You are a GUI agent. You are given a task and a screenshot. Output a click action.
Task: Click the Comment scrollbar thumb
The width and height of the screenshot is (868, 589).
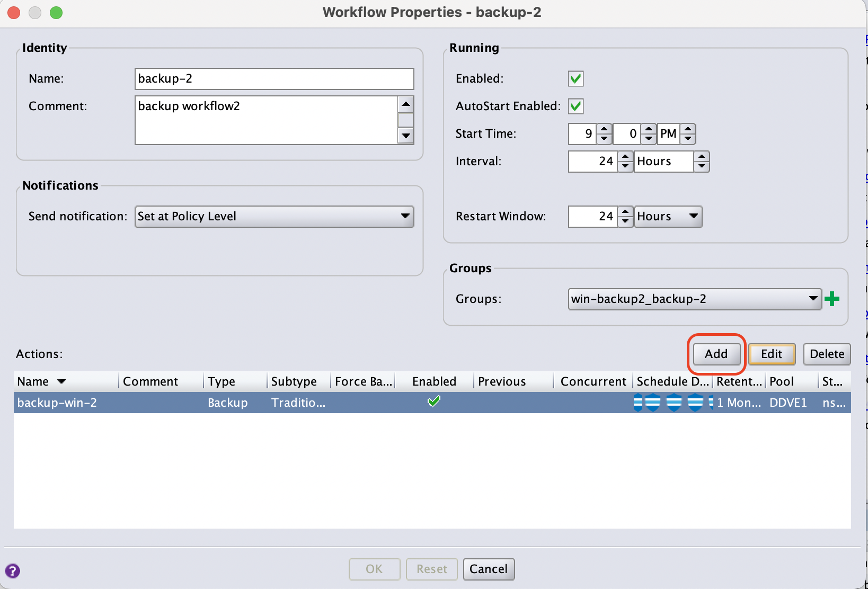[x=406, y=120]
